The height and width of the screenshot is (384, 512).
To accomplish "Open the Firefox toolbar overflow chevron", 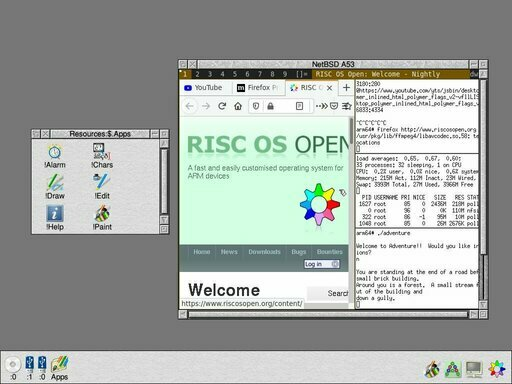I will [x=324, y=106].
